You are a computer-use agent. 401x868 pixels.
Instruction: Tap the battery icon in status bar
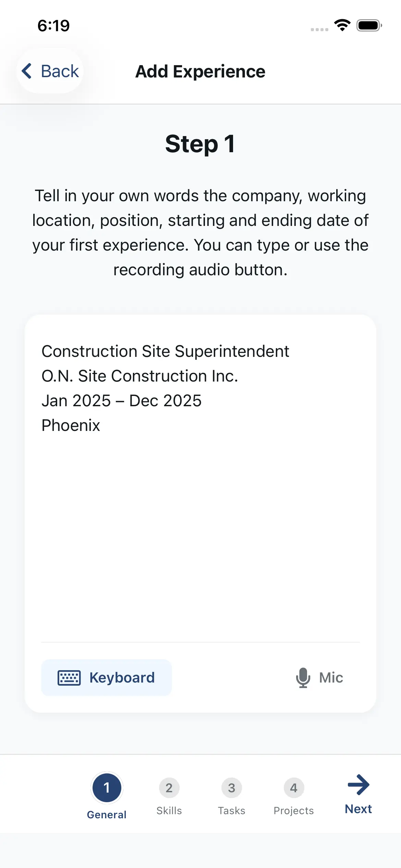click(x=369, y=25)
